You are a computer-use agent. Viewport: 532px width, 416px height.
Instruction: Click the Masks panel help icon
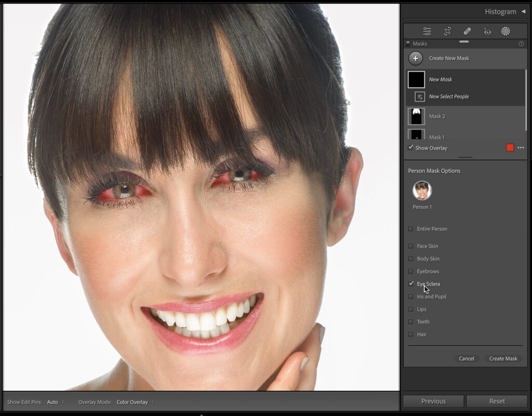coord(521,44)
